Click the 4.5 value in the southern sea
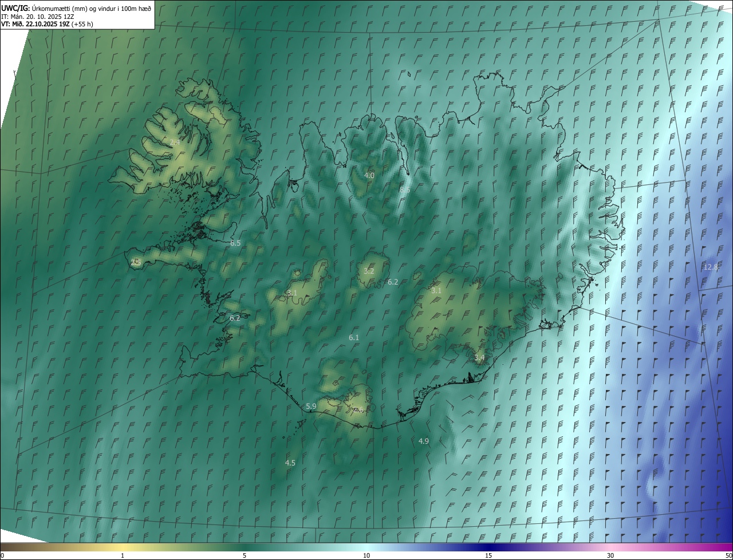Image resolution: width=733 pixels, height=560 pixels. pos(290,463)
